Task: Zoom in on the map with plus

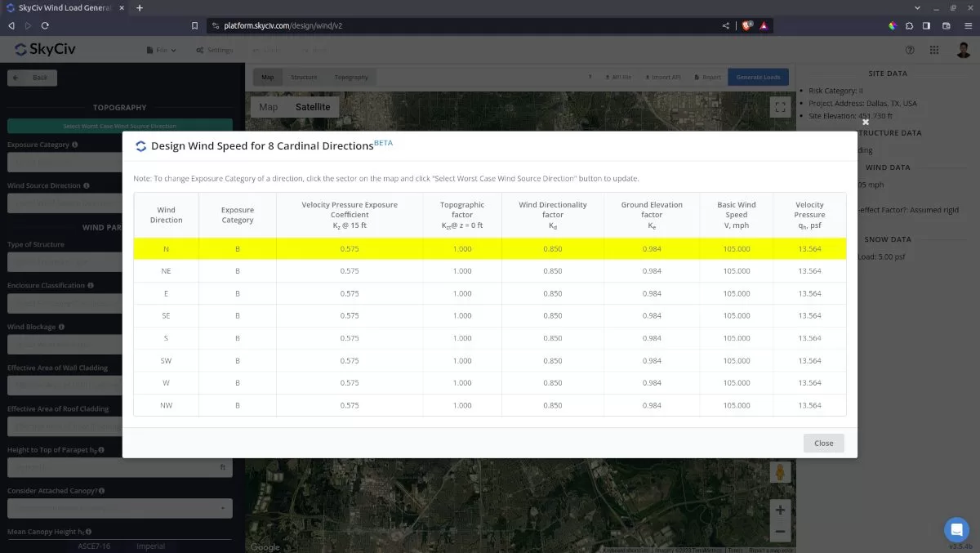Action: coord(780,510)
